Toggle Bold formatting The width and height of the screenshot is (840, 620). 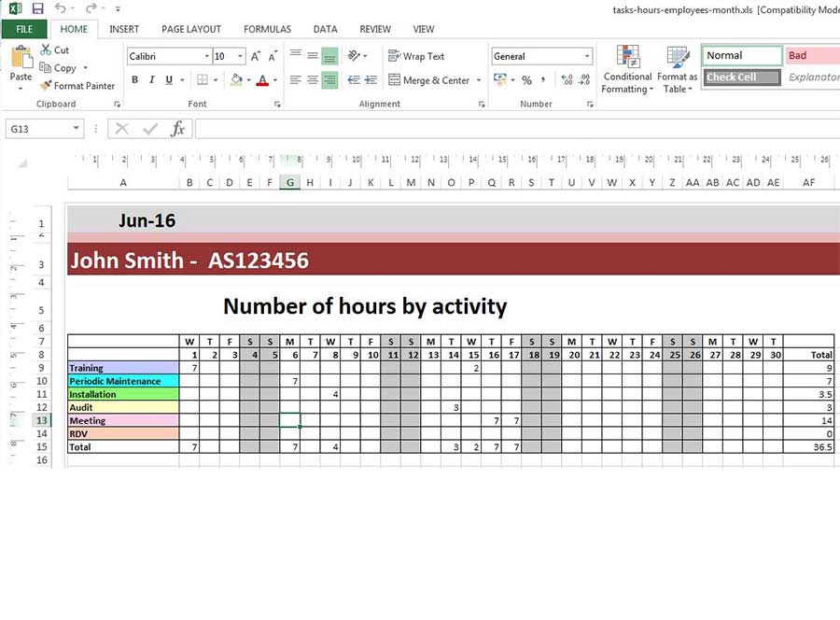(x=135, y=80)
